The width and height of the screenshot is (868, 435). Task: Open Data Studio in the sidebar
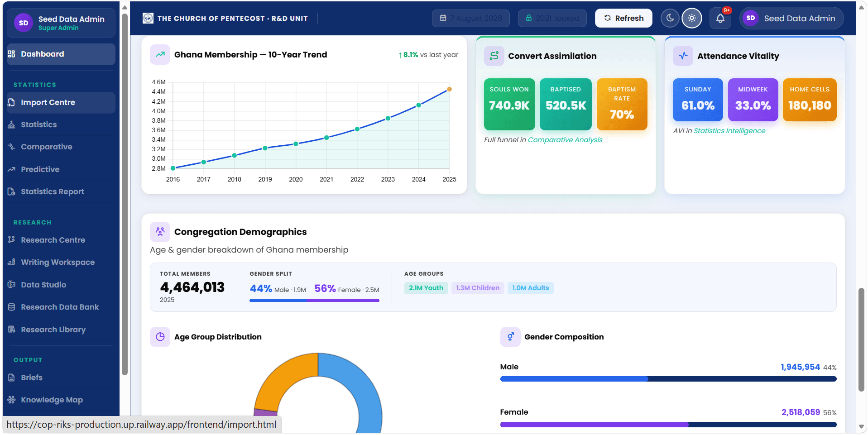pos(61,285)
